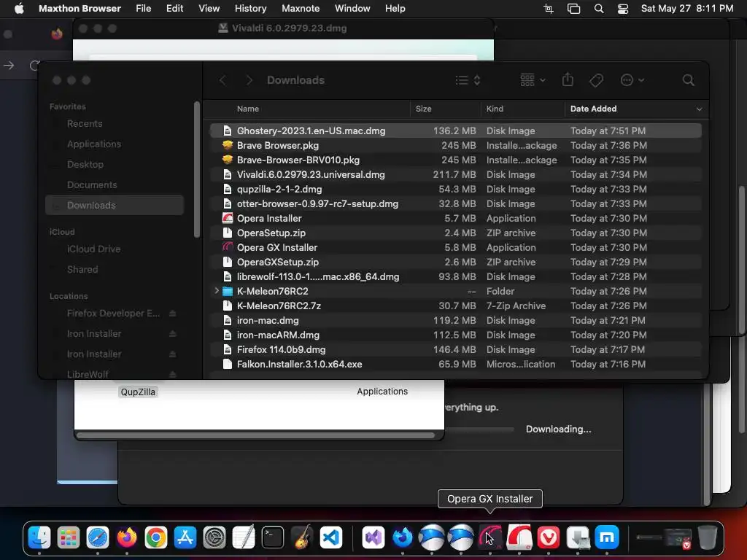
Task: Select the iron-macARM.dmg file
Action: tap(456, 335)
